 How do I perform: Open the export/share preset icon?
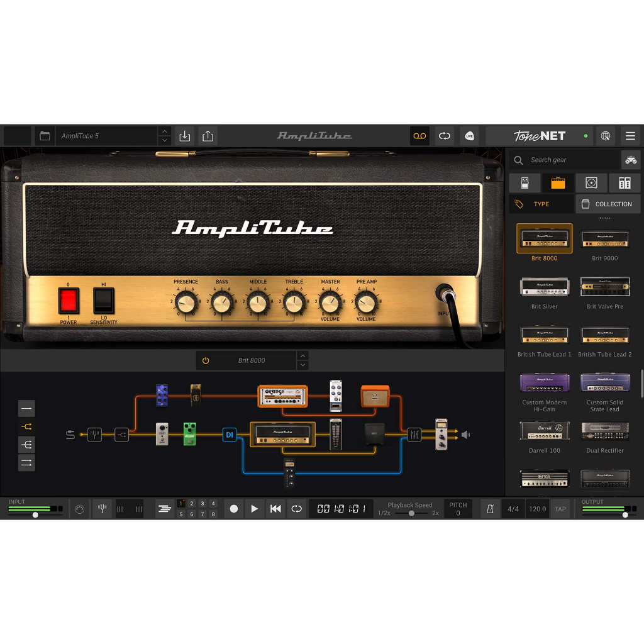[x=208, y=136]
